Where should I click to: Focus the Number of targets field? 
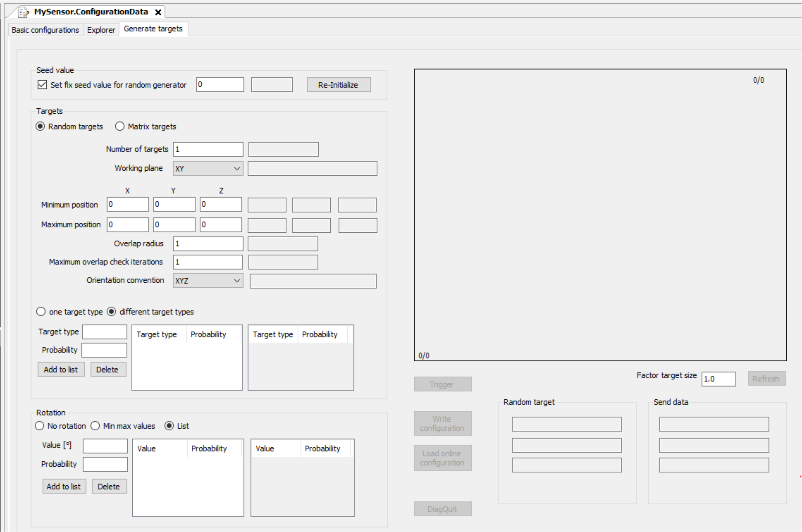coord(208,149)
